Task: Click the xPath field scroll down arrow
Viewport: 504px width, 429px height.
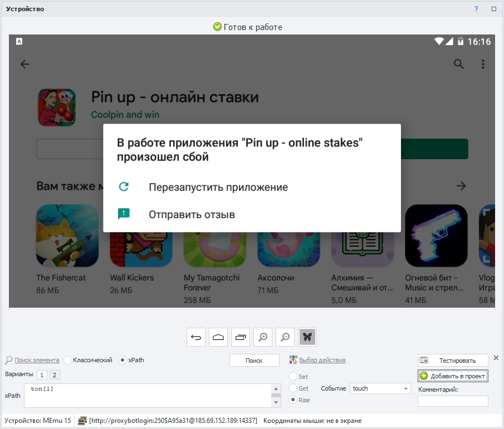Action: pos(276,403)
